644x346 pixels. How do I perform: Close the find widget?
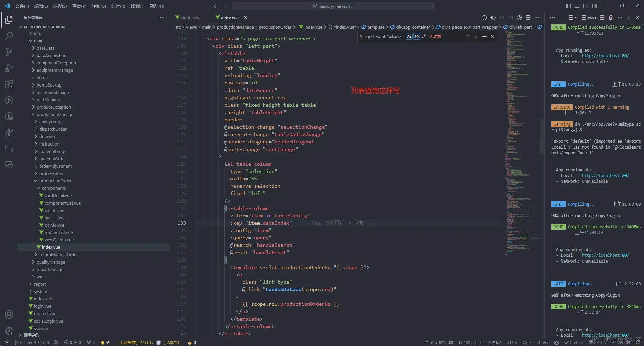pyautogui.click(x=492, y=36)
